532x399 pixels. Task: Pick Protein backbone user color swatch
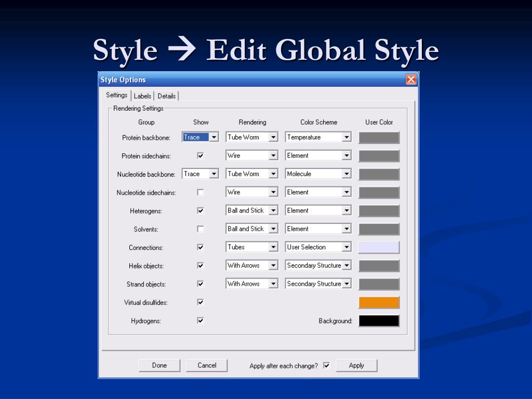pyautogui.click(x=379, y=137)
